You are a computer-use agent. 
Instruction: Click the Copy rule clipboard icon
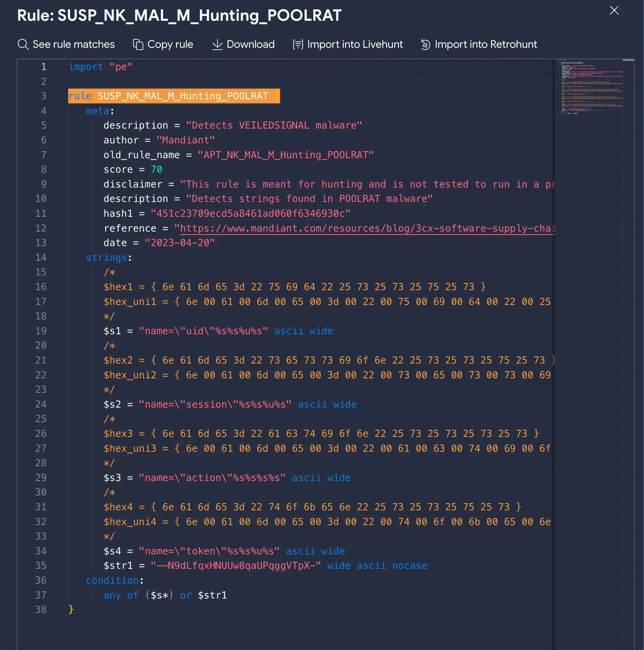pos(138,44)
